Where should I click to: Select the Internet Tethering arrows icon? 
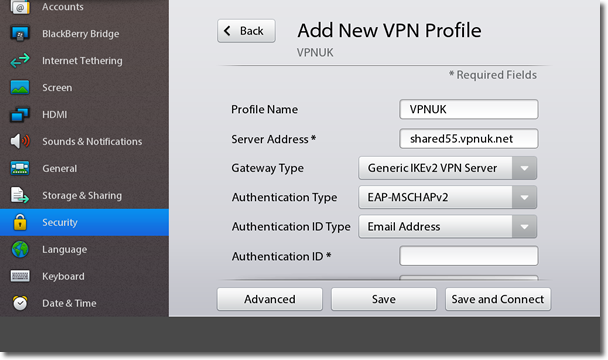click(20, 61)
